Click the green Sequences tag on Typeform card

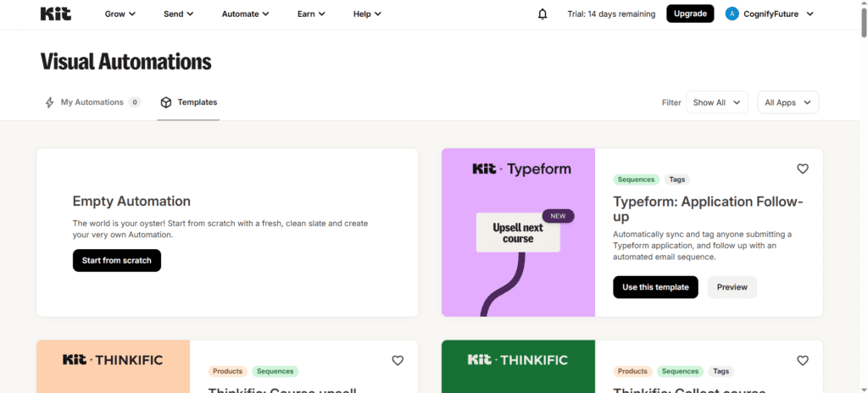pyautogui.click(x=637, y=180)
